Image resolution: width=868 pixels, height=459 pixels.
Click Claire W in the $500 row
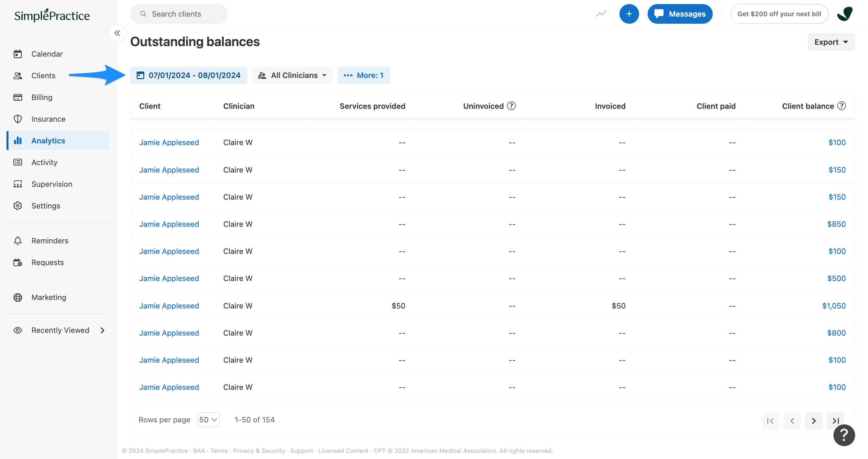[238, 278]
